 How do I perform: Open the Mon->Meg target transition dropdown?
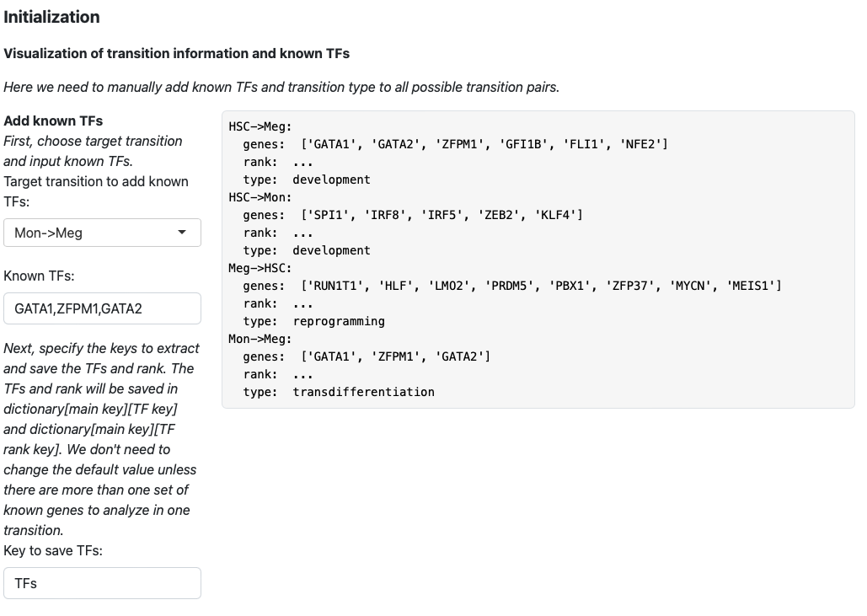102,233
